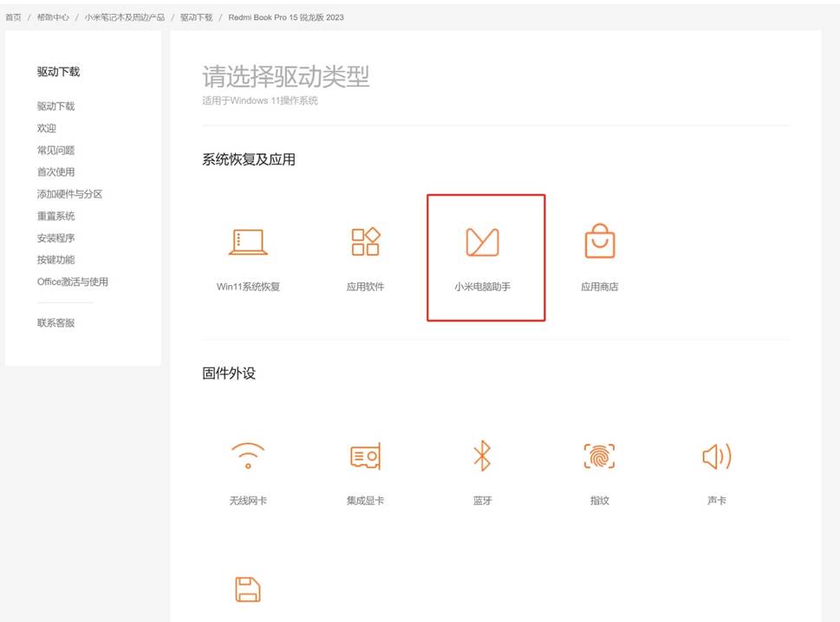Select 驱动下载 in the sidebar
This screenshot has height=622, width=840.
[x=55, y=106]
